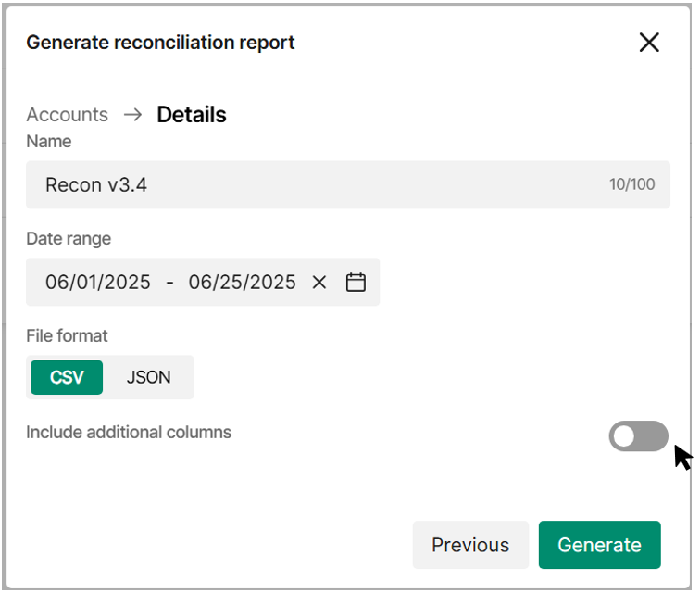Viewport: 700px width, 593px height.
Task: Click the Previous button
Action: tap(470, 545)
